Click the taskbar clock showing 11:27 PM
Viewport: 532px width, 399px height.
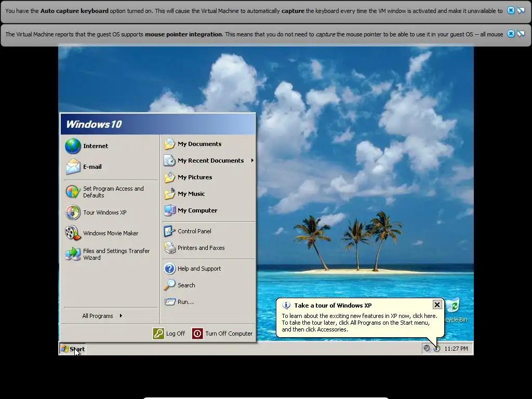tap(456, 349)
